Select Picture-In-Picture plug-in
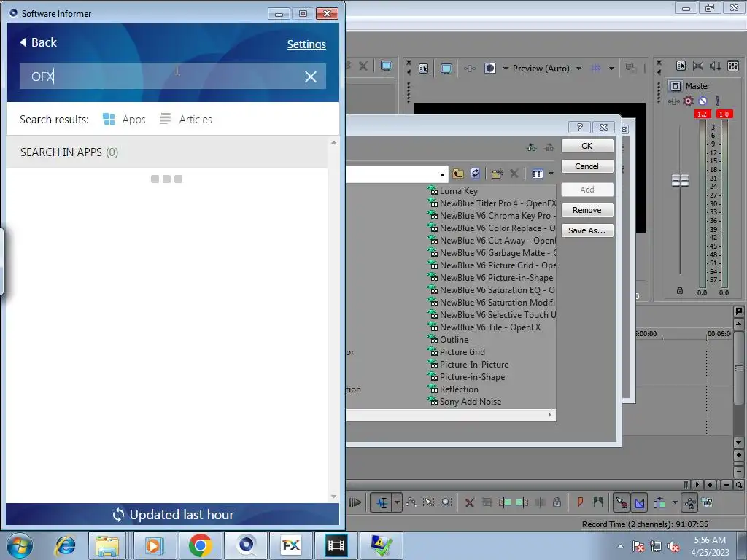Image resolution: width=747 pixels, height=560 pixels. (x=474, y=365)
